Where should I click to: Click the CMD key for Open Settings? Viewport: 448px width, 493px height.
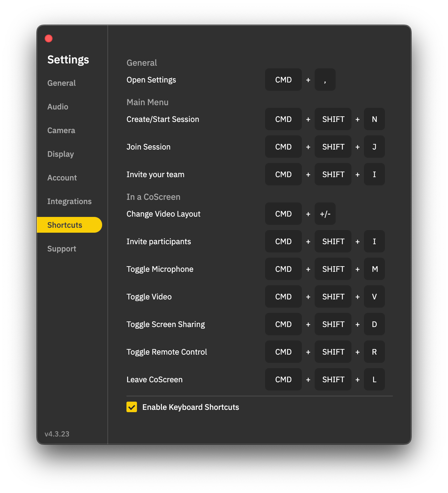coord(283,80)
